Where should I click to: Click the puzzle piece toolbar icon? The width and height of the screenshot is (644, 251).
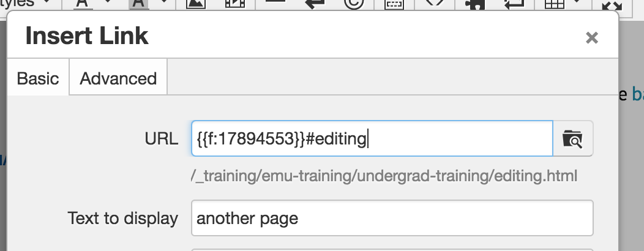[475, 4]
